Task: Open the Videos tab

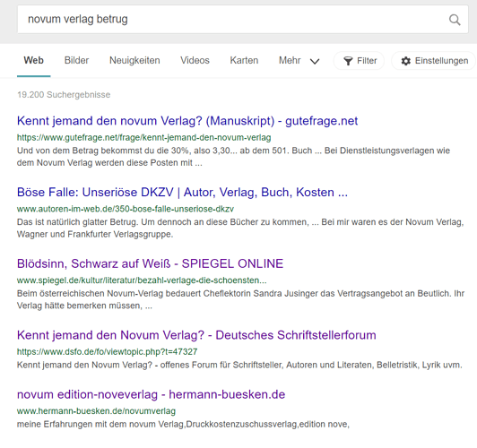Action: point(195,61)
